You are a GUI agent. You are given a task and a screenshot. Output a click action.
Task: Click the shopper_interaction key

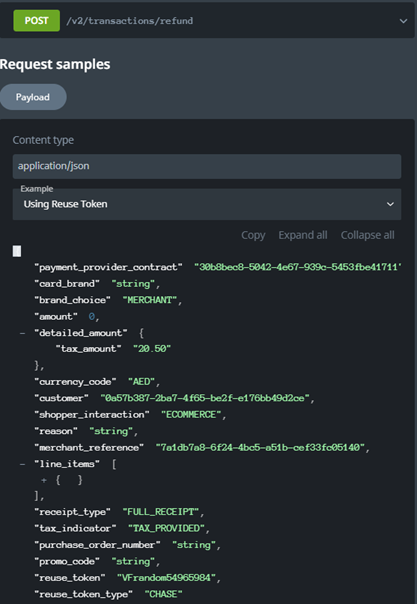[92, 414]
